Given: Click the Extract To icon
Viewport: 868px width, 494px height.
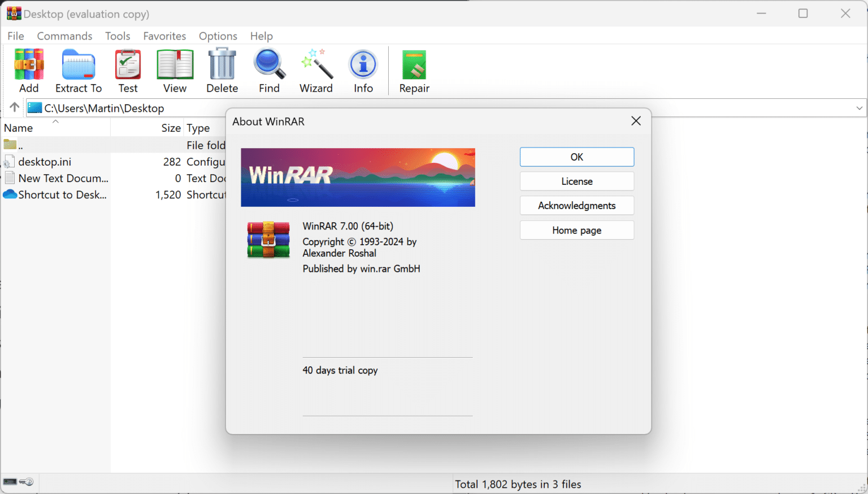Looking at the screenshot, I should pos(78,68).
